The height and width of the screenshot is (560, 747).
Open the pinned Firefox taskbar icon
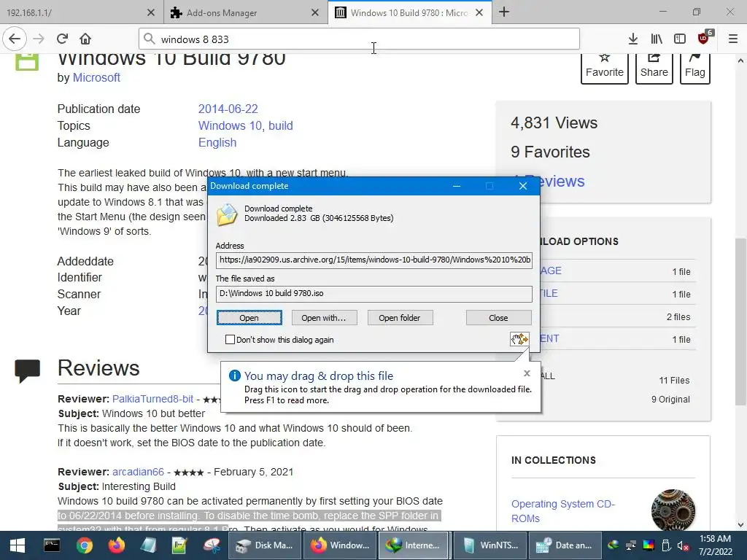coord(116,545)
